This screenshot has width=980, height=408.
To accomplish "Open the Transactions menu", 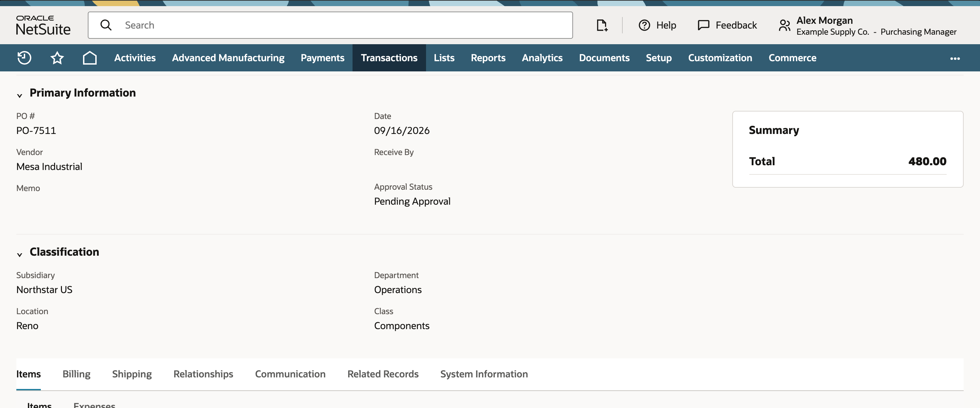I will (389, 58).
